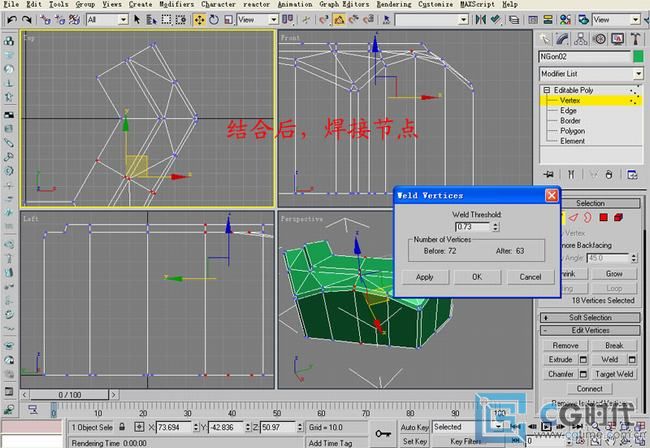Open the File menu
650x448 pixels.
click(x=12, y=4)
